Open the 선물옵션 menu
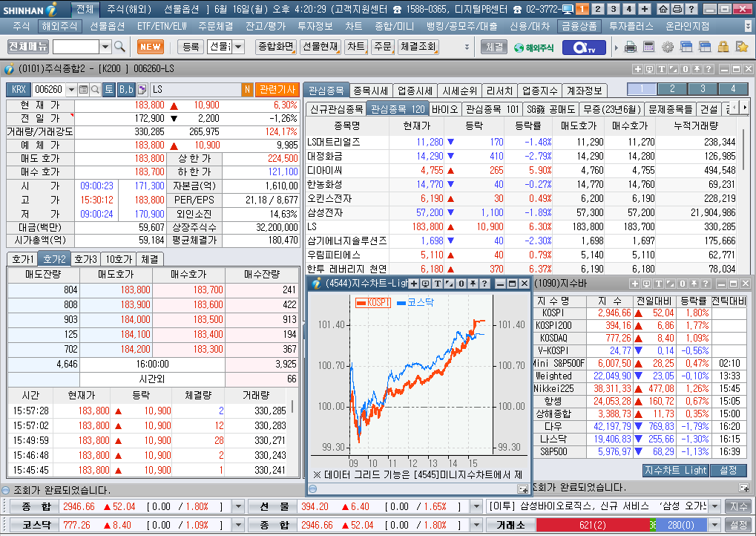 coord(107,26)
